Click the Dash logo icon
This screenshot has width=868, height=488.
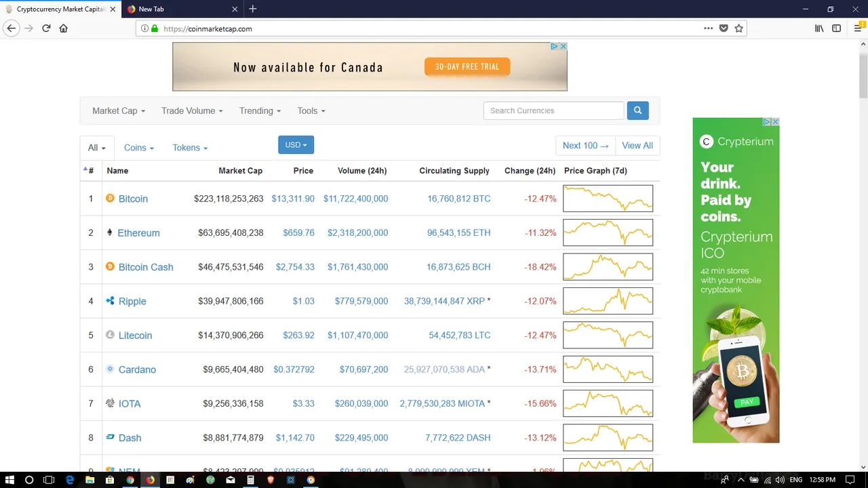tap(110, 437)
